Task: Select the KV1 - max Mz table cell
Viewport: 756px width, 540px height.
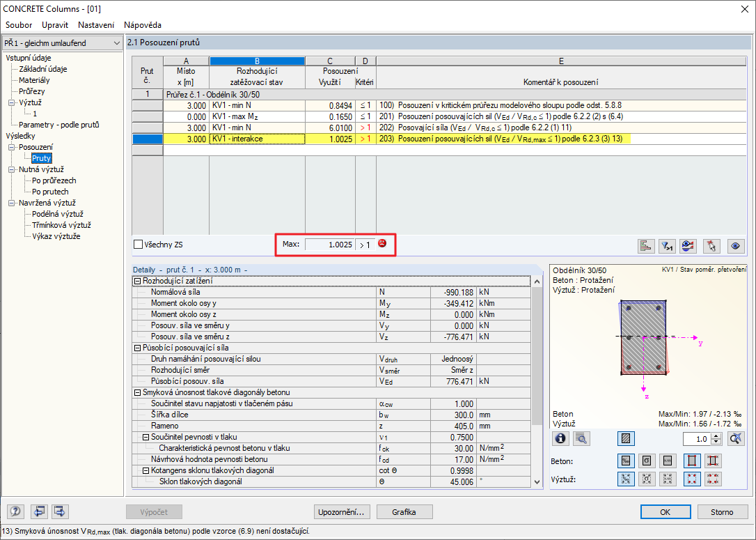Action: pos(257,117)
